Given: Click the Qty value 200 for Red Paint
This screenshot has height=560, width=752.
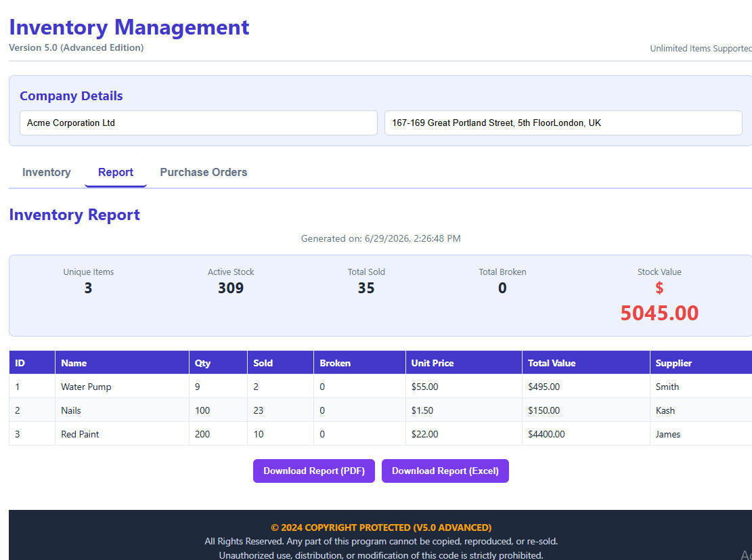Looking at the screenshot, I should (x=218, y=434).
